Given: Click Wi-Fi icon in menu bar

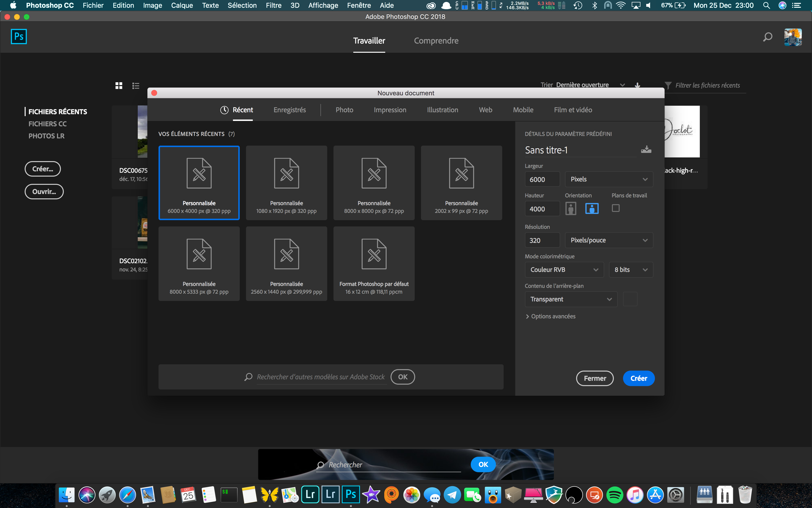Looking at the screenshot, I should (621, 5).
